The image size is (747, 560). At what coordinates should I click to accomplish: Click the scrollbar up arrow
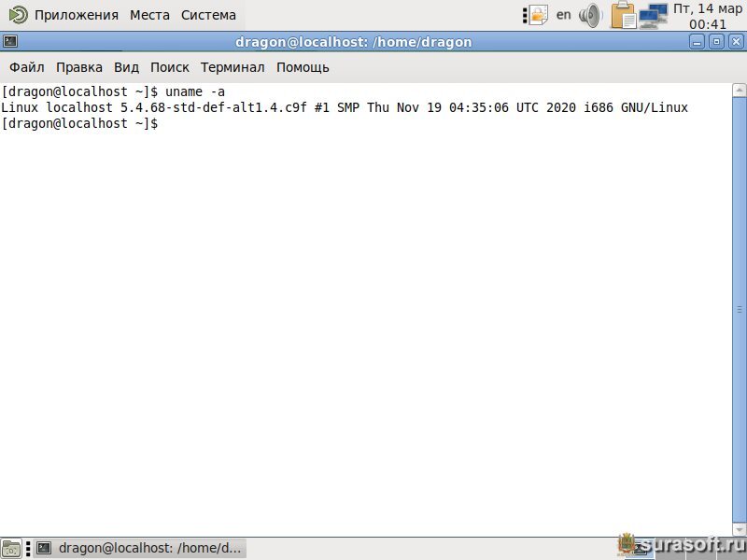point(739,90)
